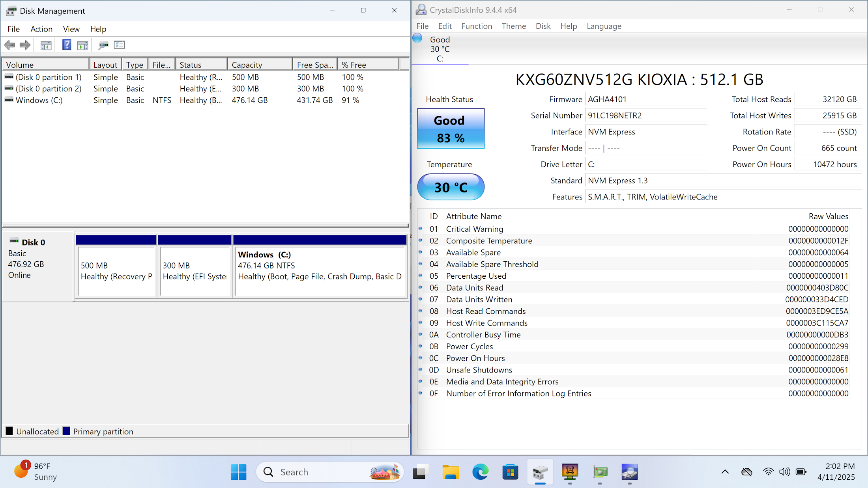868x488 pixels.
Task: Open the Edit menu in CrystalDiskInfo
Action: tap(445, 26)
